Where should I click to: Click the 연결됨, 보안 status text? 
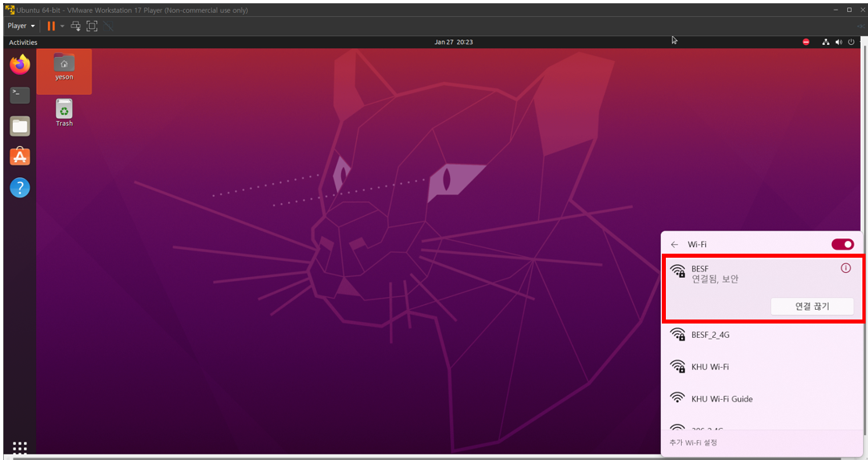[x=715, y=279]
